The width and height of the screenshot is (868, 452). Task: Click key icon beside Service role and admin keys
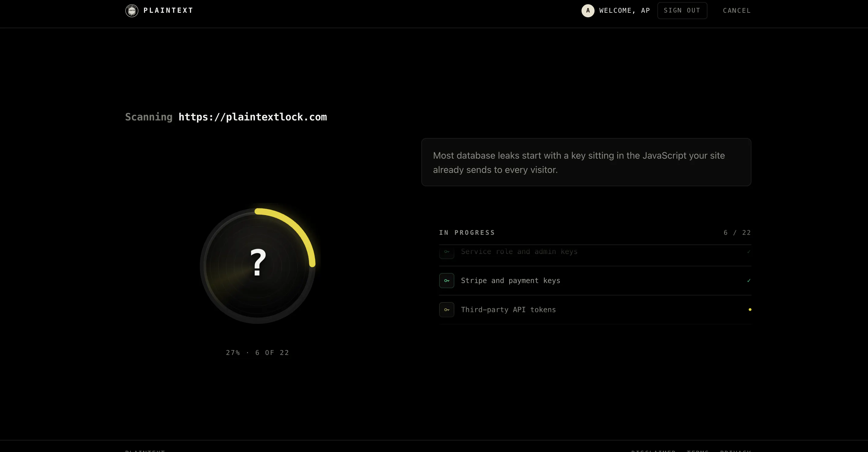click(x=446, y=252)
